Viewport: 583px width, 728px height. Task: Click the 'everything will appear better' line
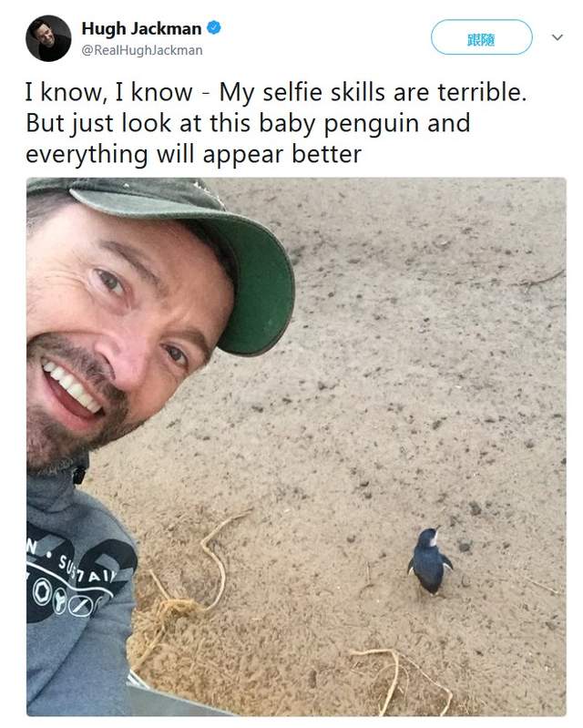(x=193, y=155)
